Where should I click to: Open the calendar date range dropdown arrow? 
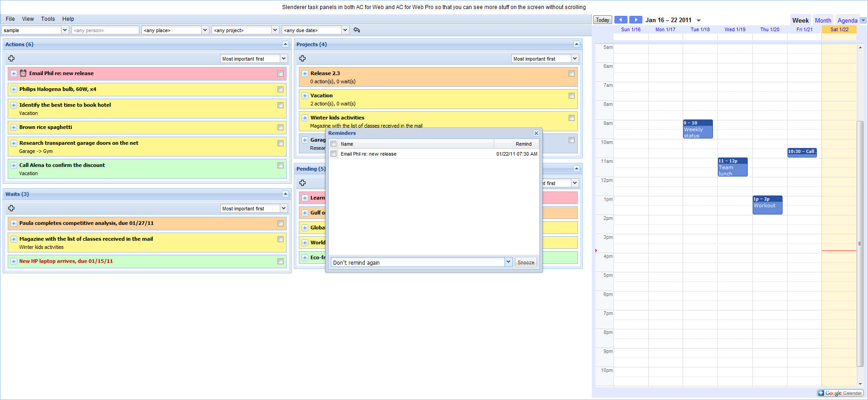pyautogui.click(x=698, y=20)
